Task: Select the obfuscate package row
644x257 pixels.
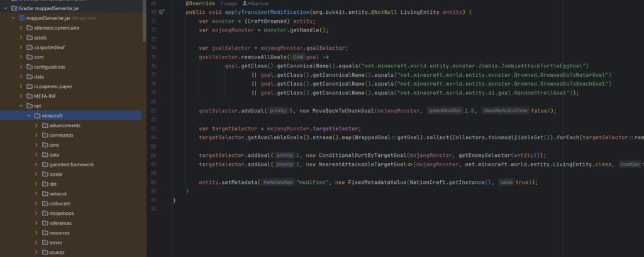Action: click(x=70, y=203)
